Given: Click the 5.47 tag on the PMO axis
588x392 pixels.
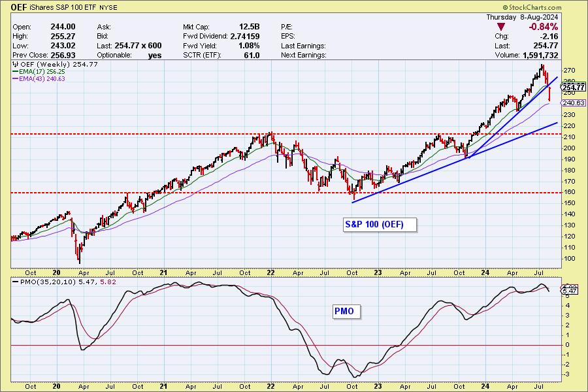Looking at the screenshot, I should pos(570,291).
